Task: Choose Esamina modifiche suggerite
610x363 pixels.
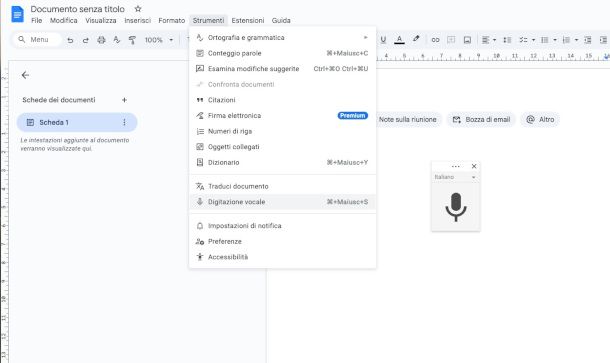Action: coord(282,69)
